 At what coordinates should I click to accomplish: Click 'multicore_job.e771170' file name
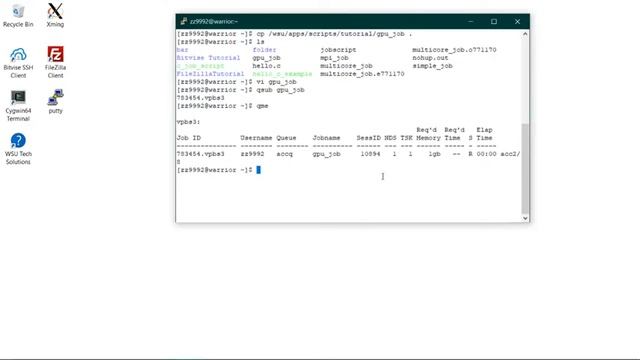[x=362, y=74]
